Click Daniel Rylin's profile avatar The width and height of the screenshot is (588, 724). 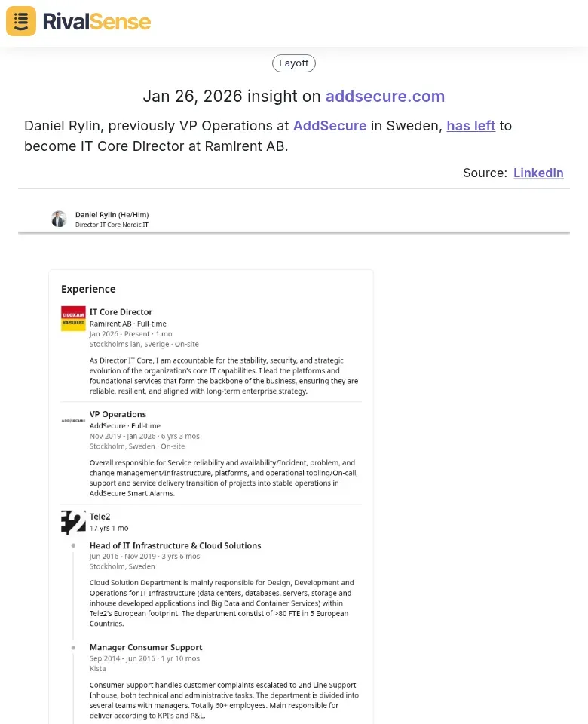pos(59,219)
